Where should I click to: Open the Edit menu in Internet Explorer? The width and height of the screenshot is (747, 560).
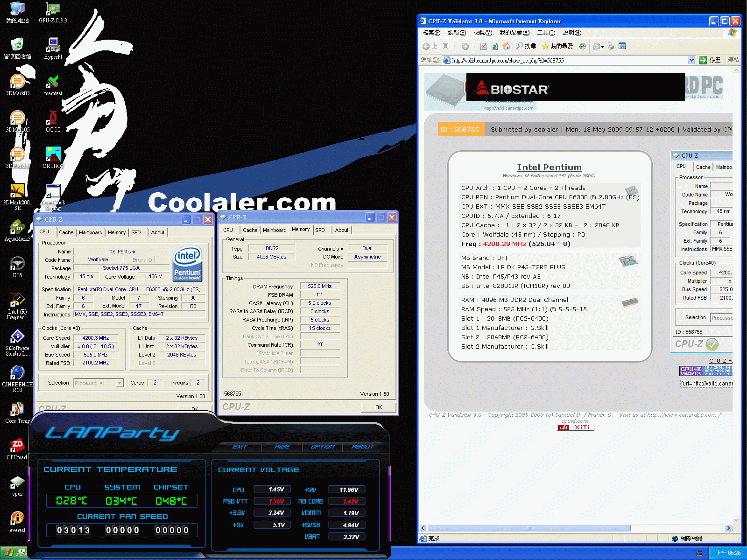(x=457, y=33)
